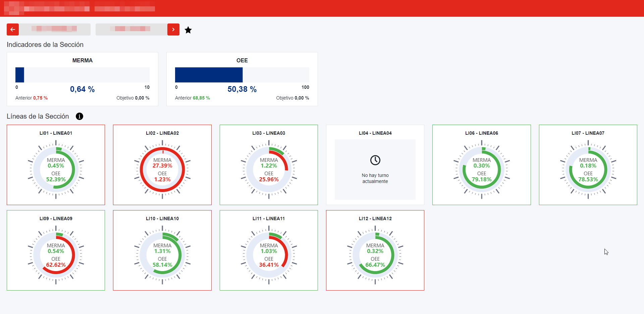
Task: Open the LI07 - LINEA07 gauge card
Action: (x=588, y=165)
